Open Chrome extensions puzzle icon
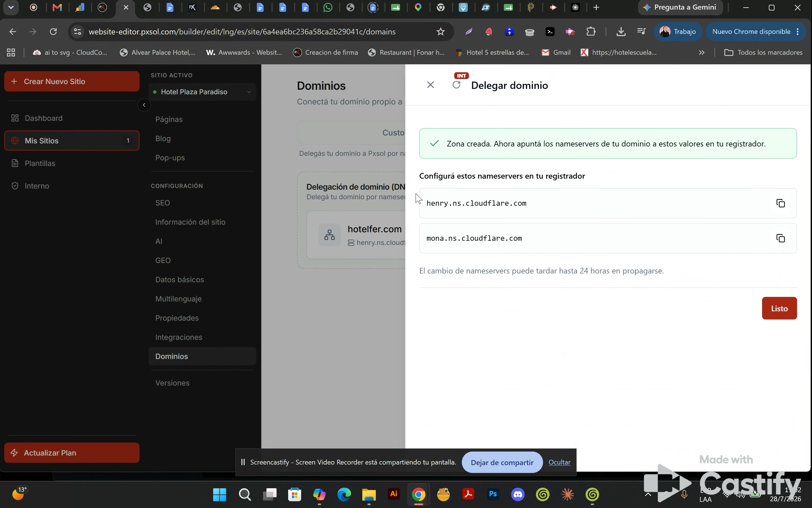Viewport: 812px width, 508px height. tap(591, 32)
